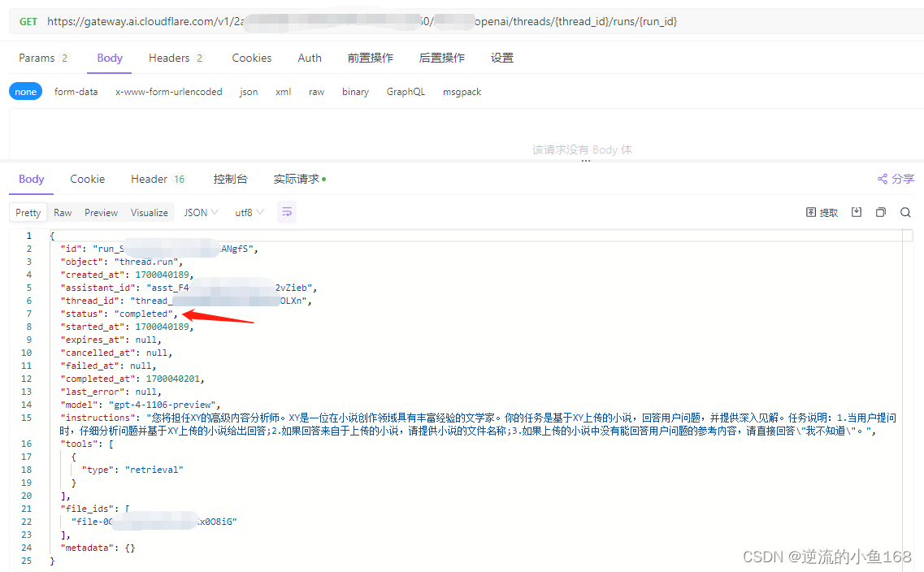Click created_at value 1700040189
Viewport: 924px width, 572px height.
click(x=162, y=275)
